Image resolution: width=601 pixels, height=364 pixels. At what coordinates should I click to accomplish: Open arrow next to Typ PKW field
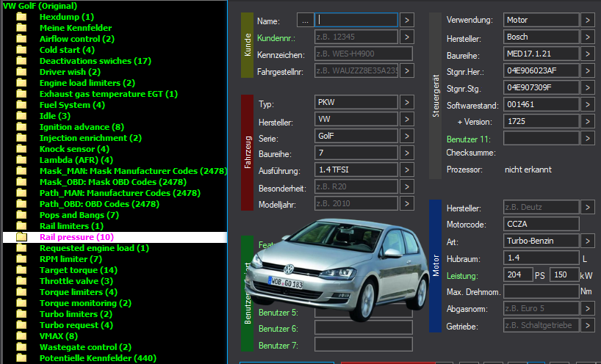pos(407,103)
